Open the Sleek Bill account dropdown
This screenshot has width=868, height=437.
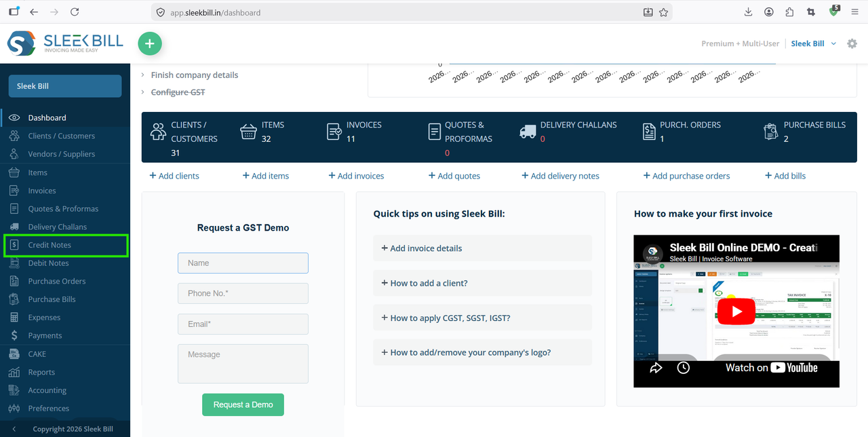[x=814, y=43]
